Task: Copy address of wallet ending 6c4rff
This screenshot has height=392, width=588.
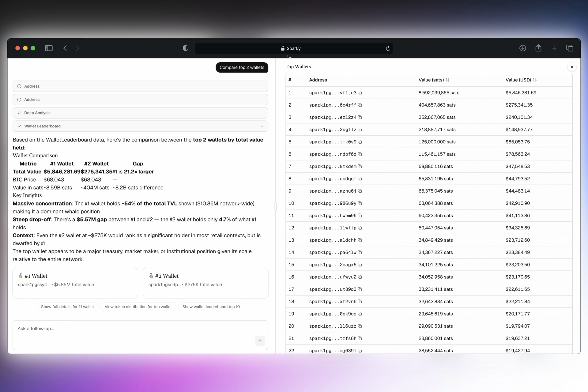Action: point(360,105)
